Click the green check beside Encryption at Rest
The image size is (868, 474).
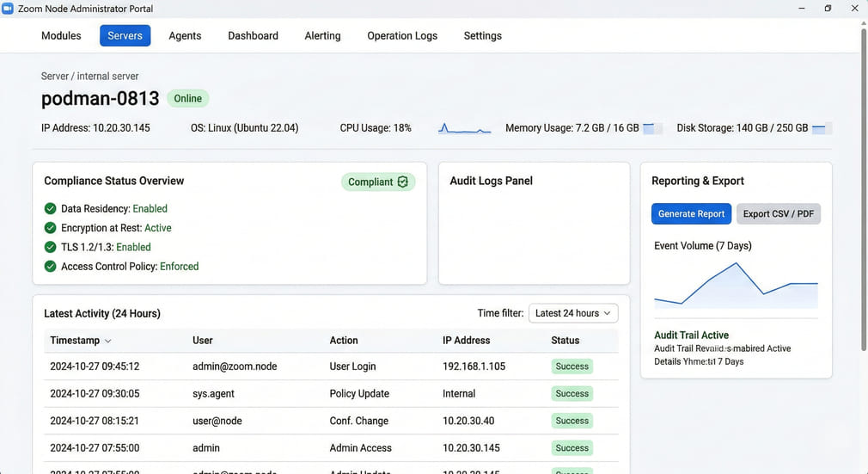(x=50, y=228)
